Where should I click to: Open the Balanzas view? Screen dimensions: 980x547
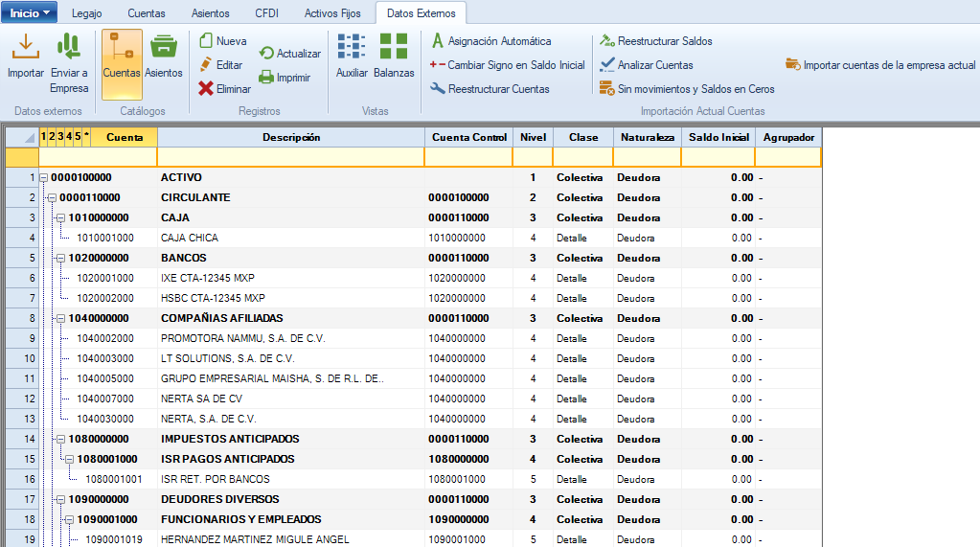tap(394, 47)
